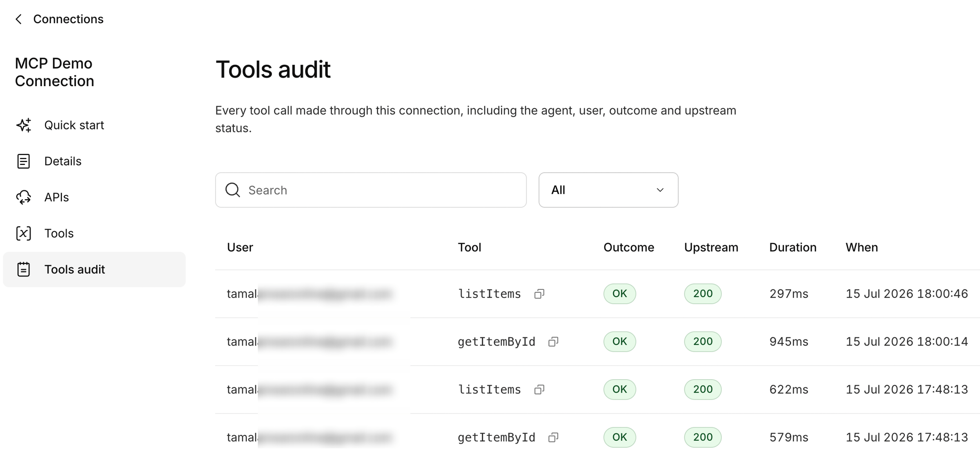Copy listItems from the 18:00:46 row
980x458 pixels.
pos(539,293)
